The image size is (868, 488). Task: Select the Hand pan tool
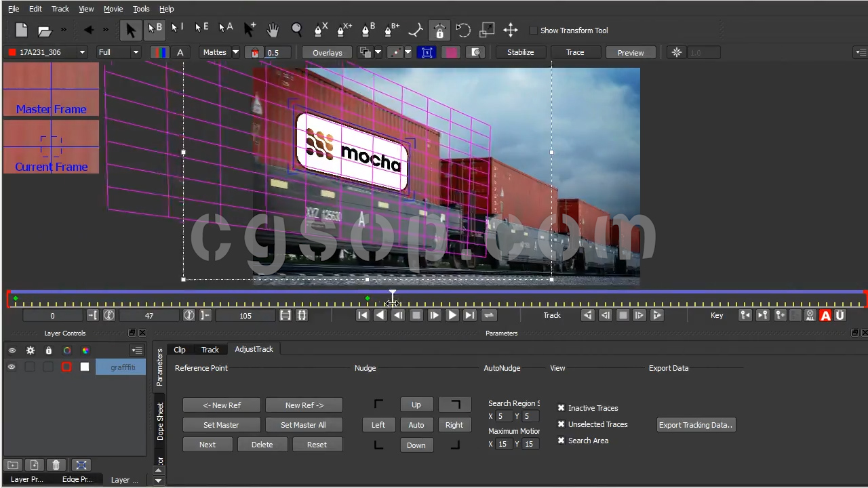click(x=273, y=30)
